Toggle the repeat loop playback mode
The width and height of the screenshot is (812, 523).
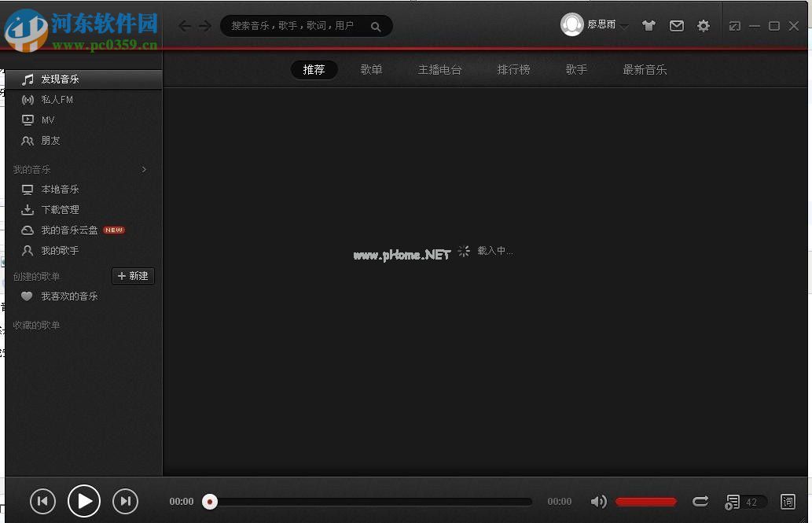coord(700,502)
